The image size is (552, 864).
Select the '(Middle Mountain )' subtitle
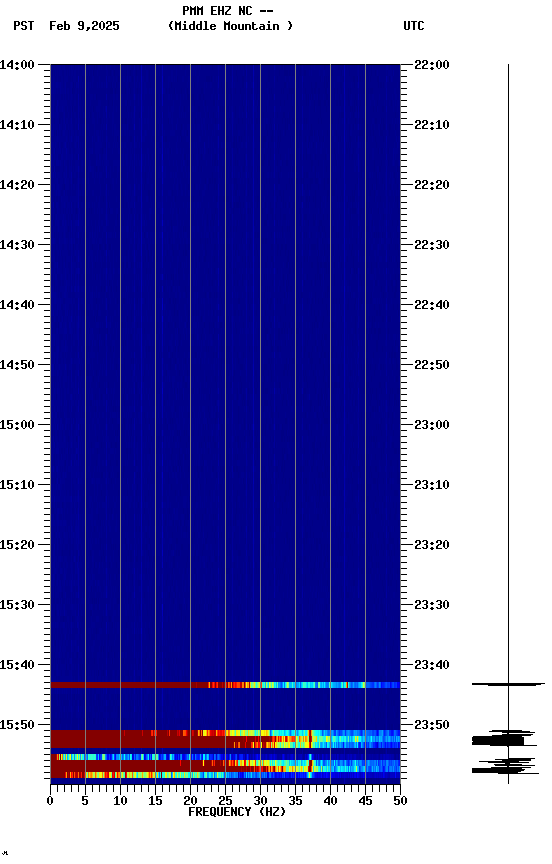coord(230,26)
